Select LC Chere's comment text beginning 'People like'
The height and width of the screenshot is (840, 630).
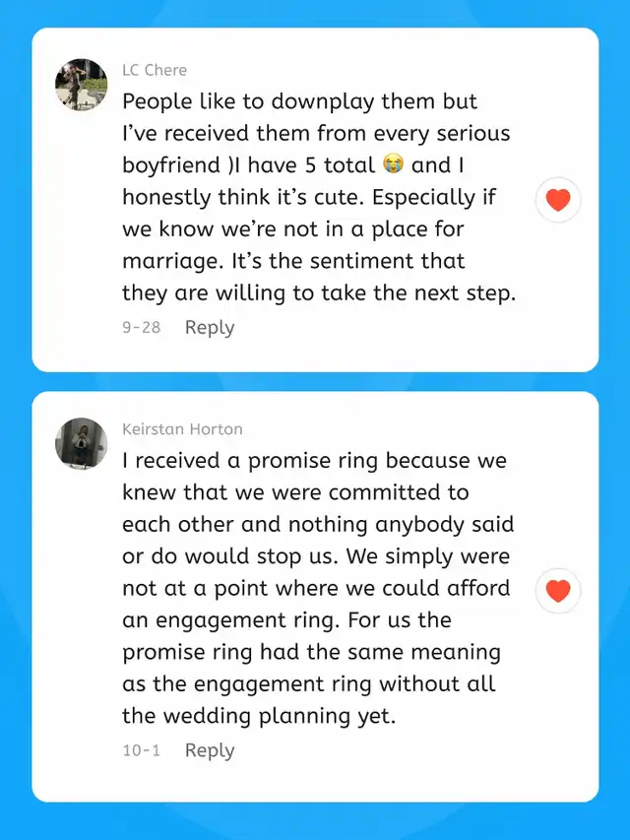[x=319, y=197]
